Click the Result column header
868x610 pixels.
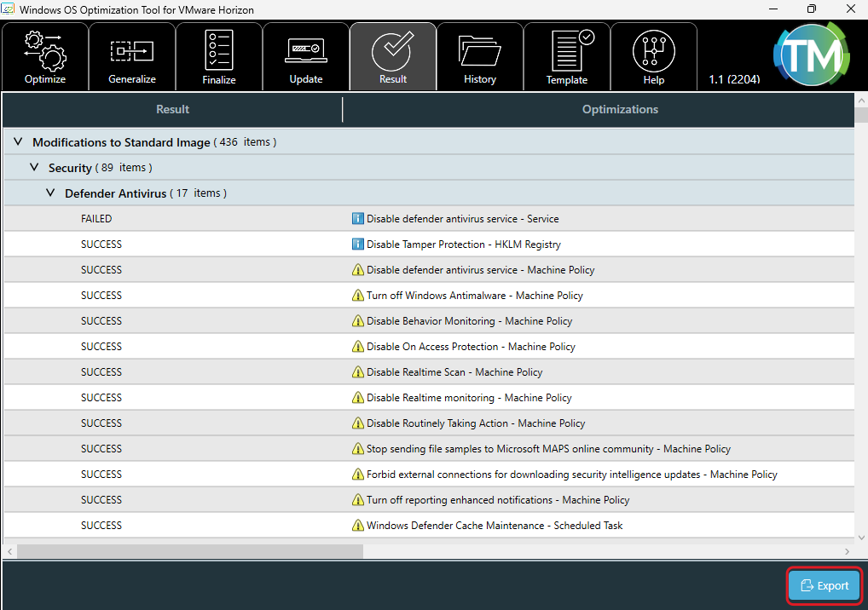[172, 109]
